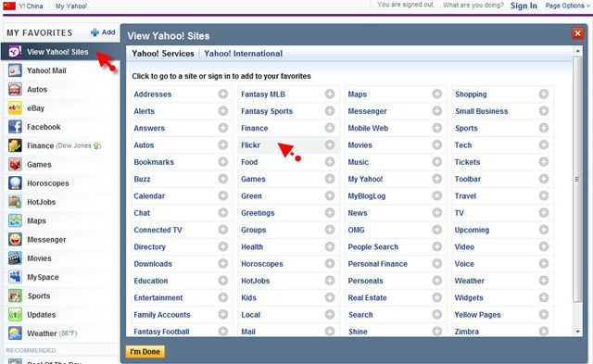Click the services list scrollbar thumb

[577, 179]
